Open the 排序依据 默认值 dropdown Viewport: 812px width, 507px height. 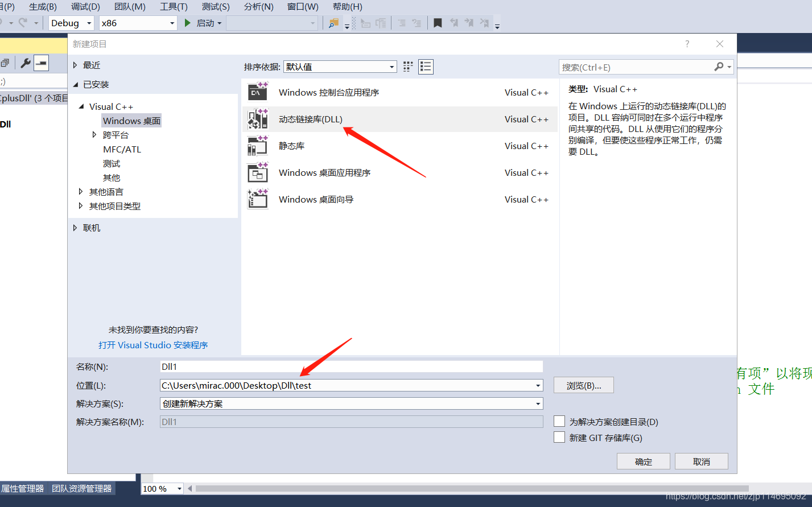pyautogui.click(x=340, y=67)
